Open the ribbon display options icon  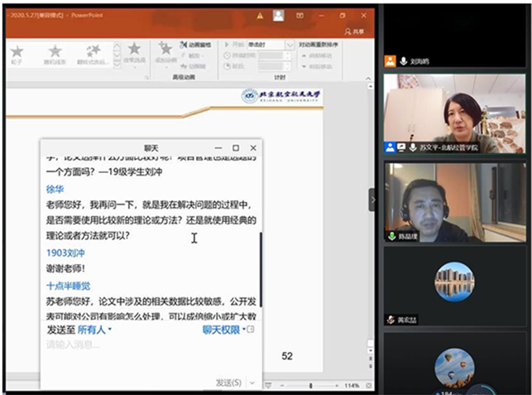(x=300, y=15)
